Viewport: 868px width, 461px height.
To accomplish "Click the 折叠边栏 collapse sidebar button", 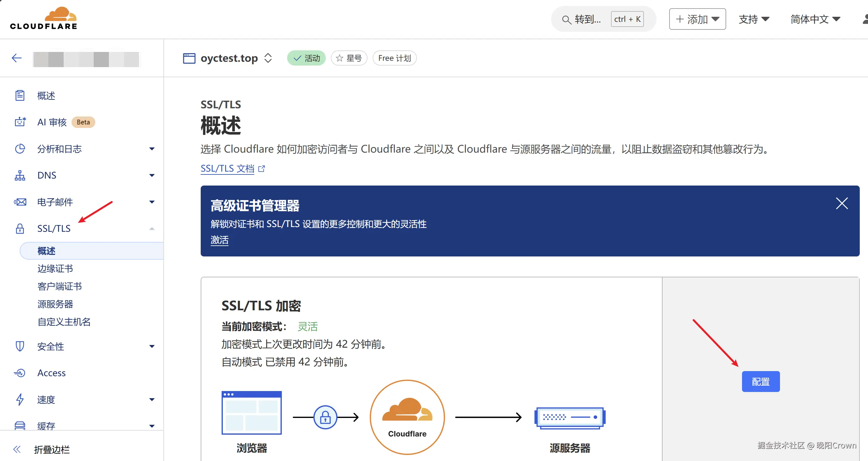I will 52,449.
